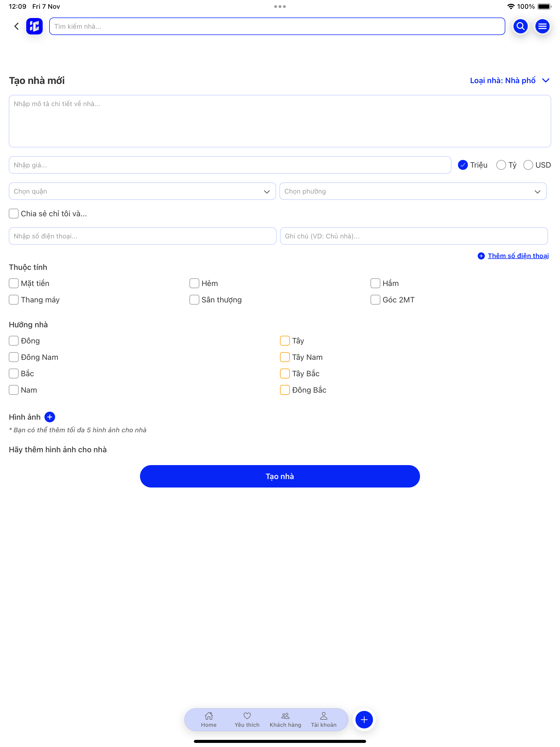
Task: Select the Tỷ currency option
Action: click(506, 165)
